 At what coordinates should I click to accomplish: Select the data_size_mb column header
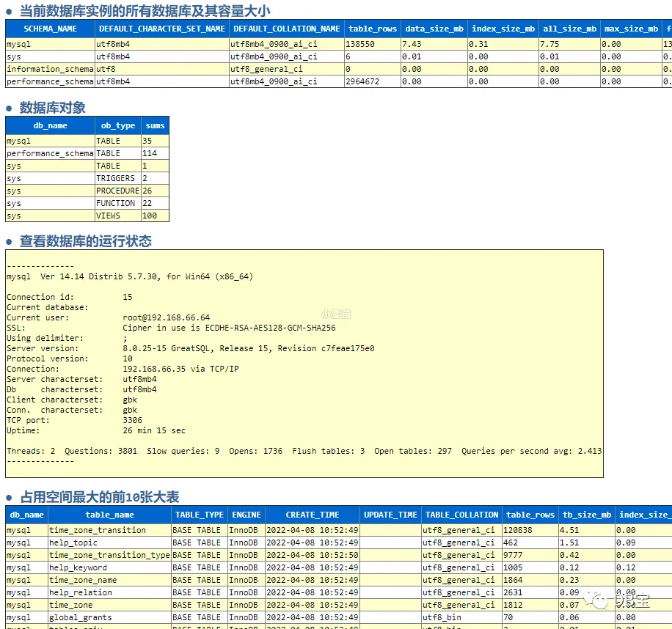click(x=434, y=29)
